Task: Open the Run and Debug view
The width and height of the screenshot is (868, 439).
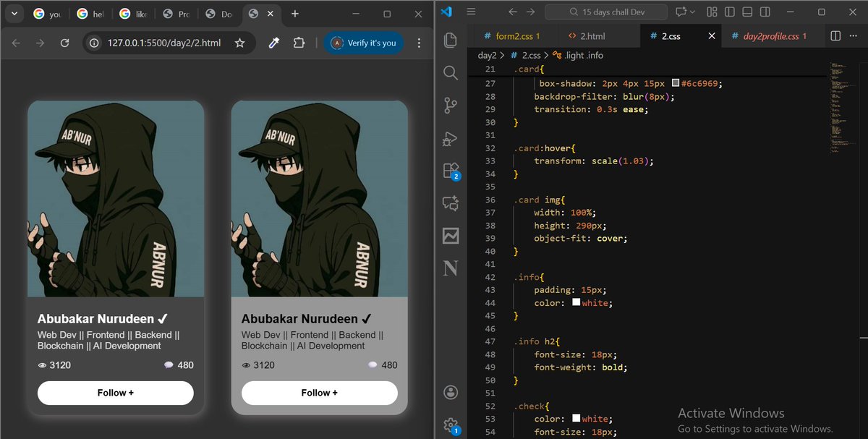Action: coord(450,138)
